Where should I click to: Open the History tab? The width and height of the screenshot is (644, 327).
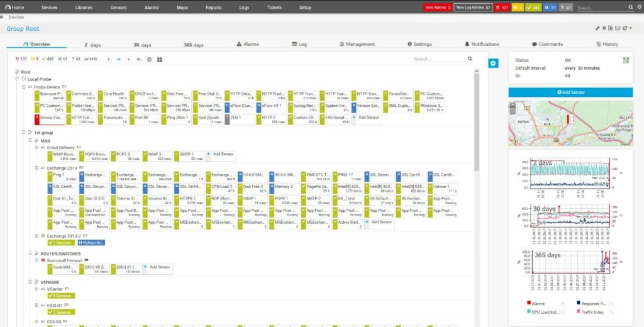(607, 44)
